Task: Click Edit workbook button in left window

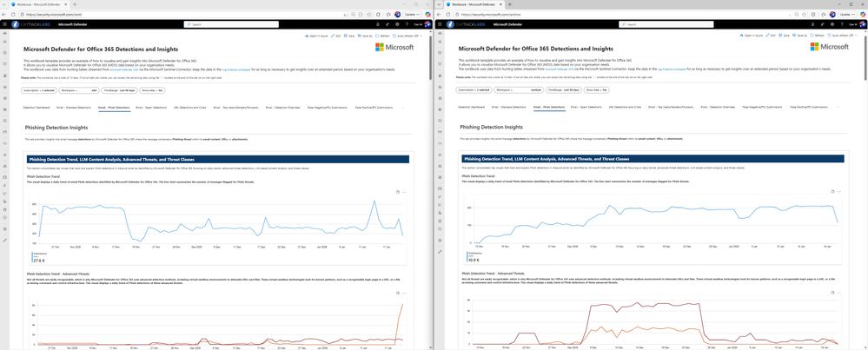Action: [x=338, y=36]
